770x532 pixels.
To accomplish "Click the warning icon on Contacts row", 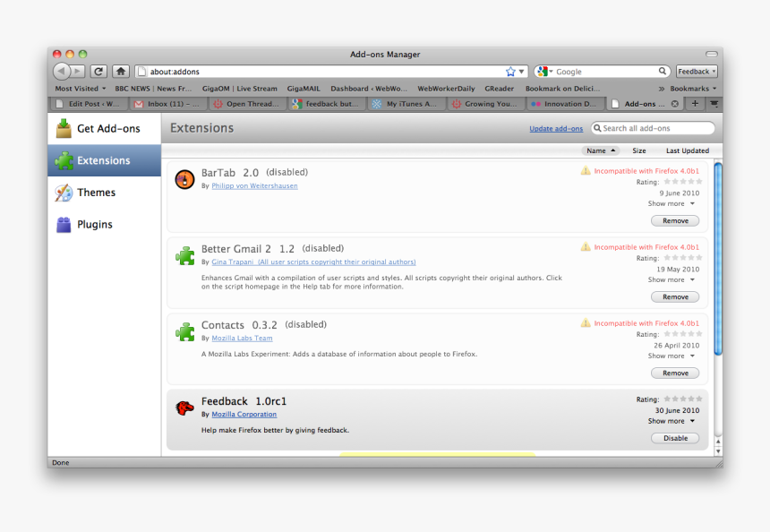I will tap(586, 322).
